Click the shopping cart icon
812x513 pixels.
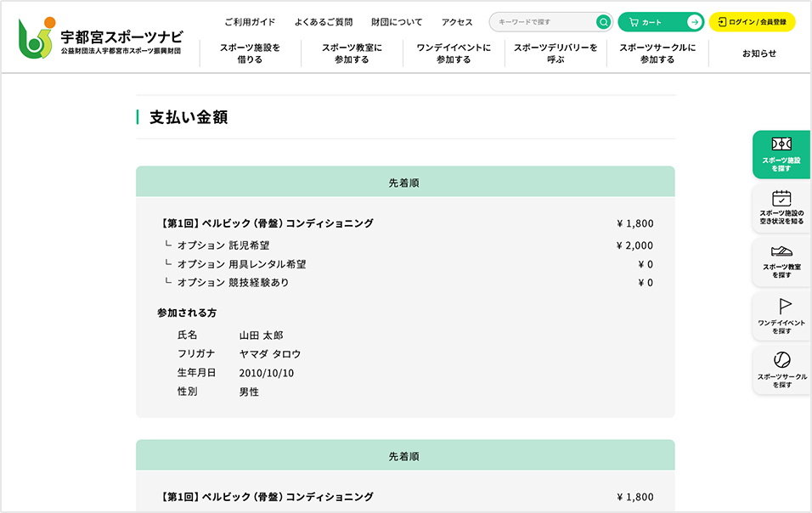[634, 22]
